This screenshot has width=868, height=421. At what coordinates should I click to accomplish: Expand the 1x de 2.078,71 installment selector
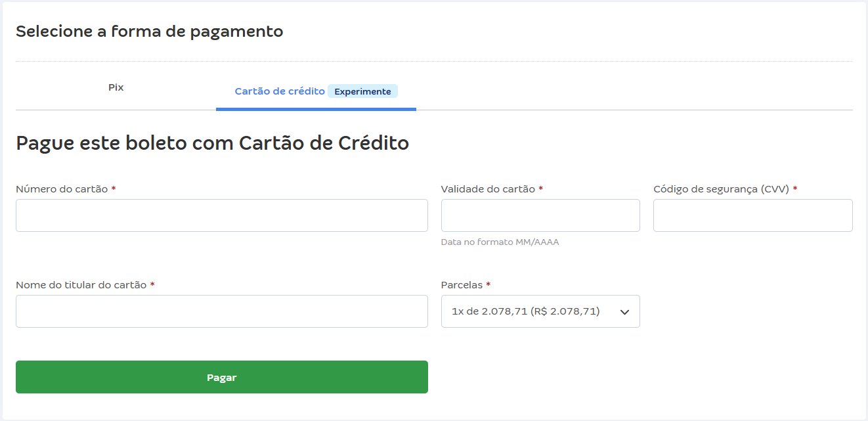pyautogui.click(x=540, y=311)
